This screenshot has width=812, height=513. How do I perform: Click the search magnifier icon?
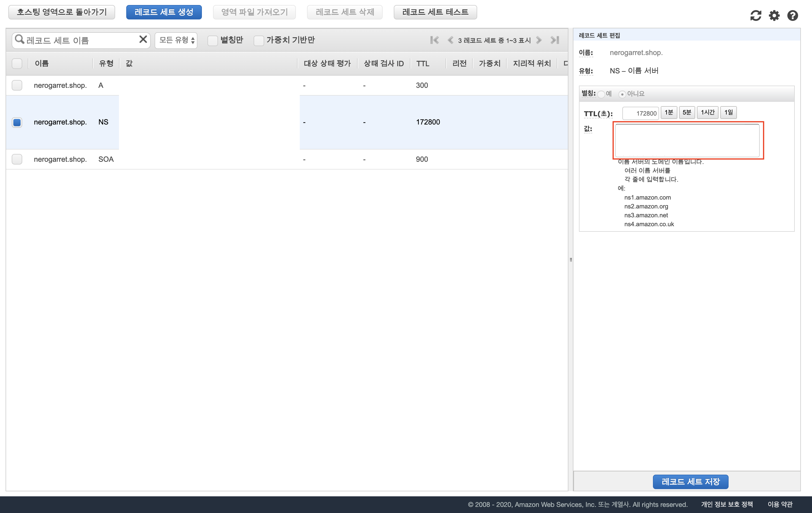pyautogui.click(x=19, y=39)
